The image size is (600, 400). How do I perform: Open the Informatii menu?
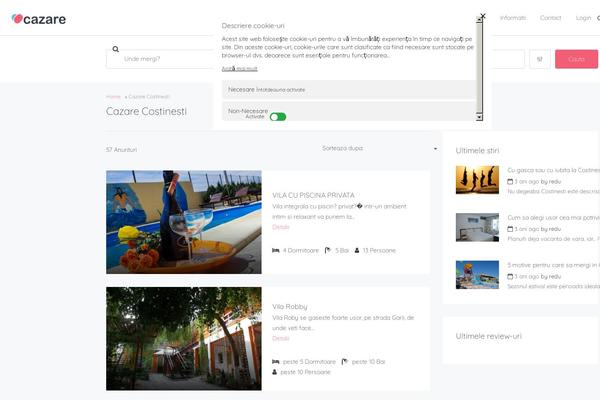[513, 18]
